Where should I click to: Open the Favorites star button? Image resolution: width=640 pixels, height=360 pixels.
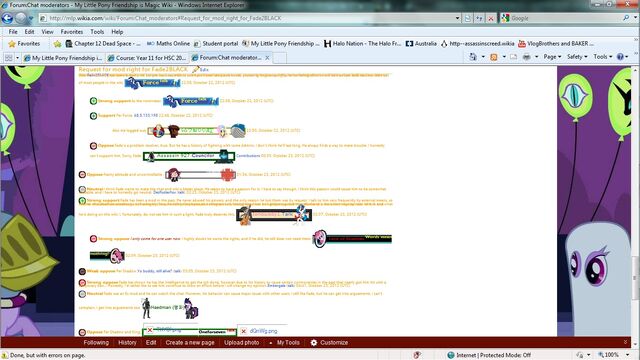point(24,43)
